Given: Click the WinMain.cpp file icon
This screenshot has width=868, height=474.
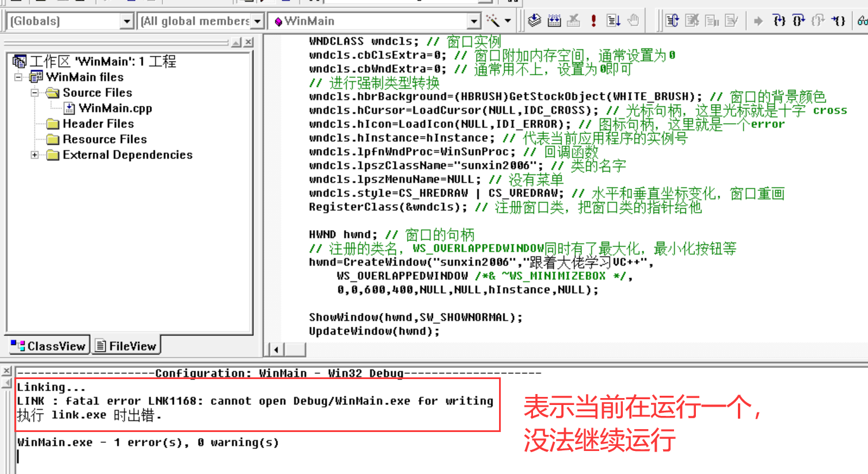Looking at the screenshot, I should [70, 108].
